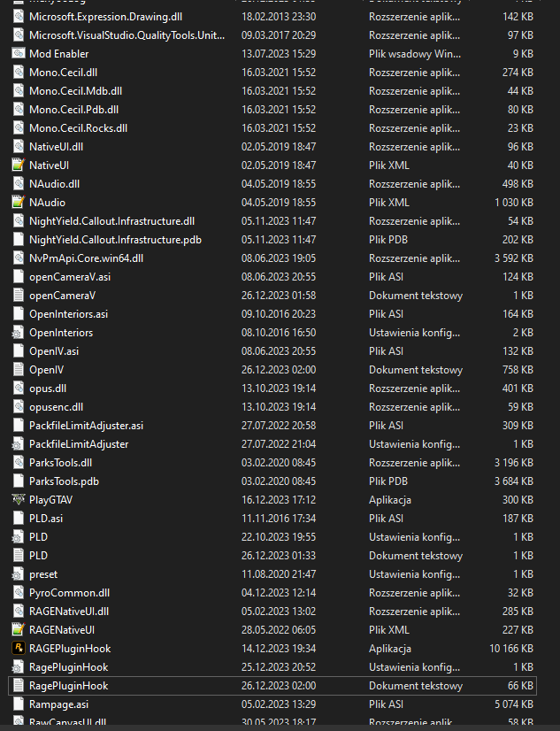Screen dimensions: 560x731
Task: Click the PLD.asi file icon
Action: coord(19,519)
